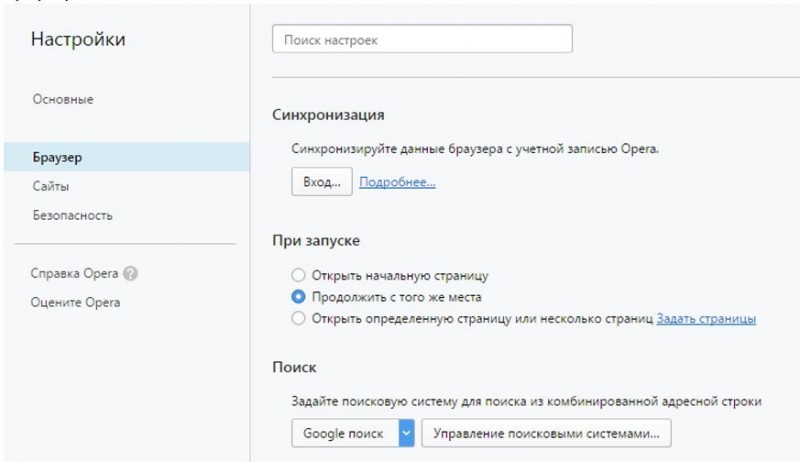Image resolution: width=800 pixels, height=462 pixels.
Task: Select 'Продолжить с того же места' option
Action: pyautogui.click(x=298, y=297)
